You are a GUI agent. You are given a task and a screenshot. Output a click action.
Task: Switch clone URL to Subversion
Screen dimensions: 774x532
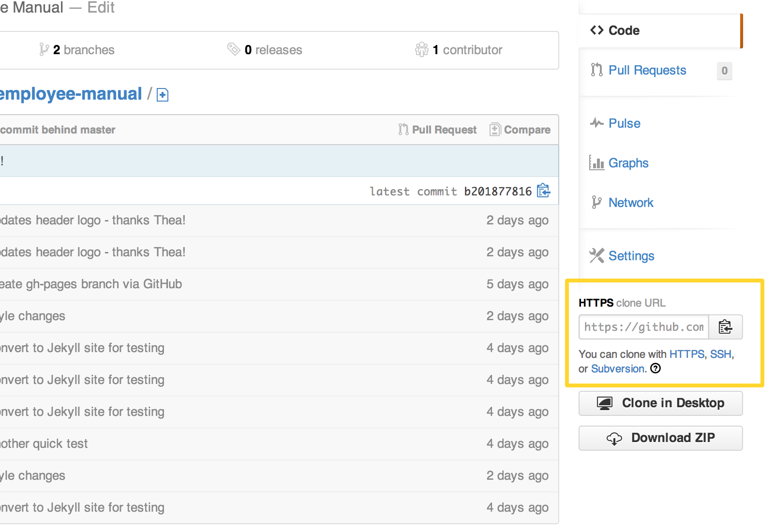pos(618,369)
